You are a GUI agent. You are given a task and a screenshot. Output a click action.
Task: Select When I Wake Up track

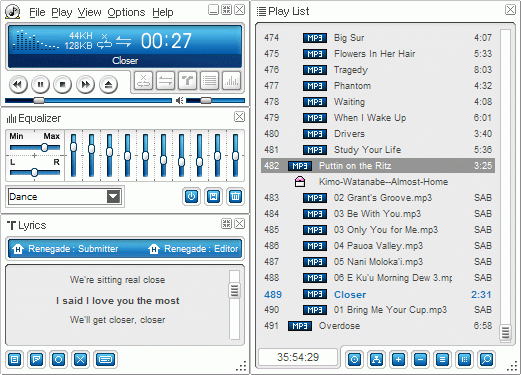pyautogui.click(x=378, y=118)
